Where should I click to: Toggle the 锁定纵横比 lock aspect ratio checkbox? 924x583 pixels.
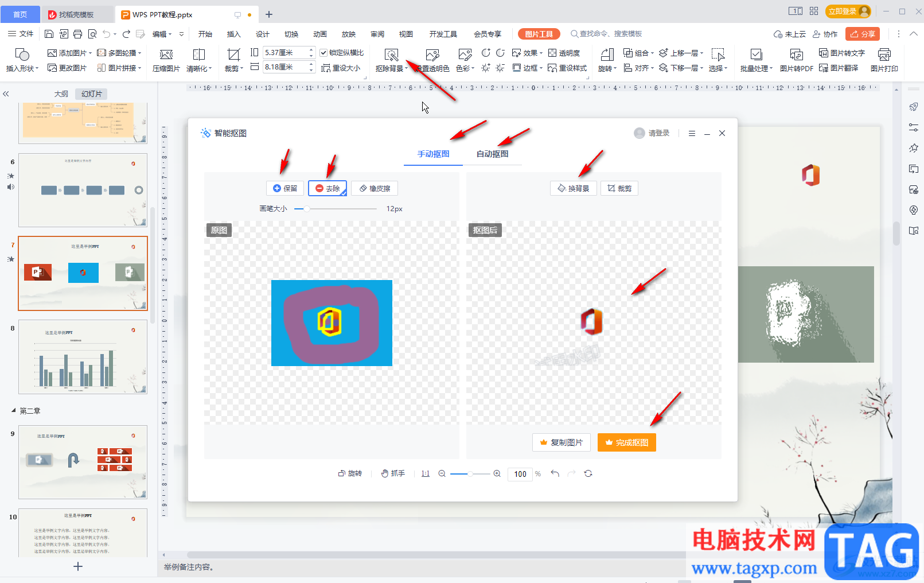tap(323, 53)
